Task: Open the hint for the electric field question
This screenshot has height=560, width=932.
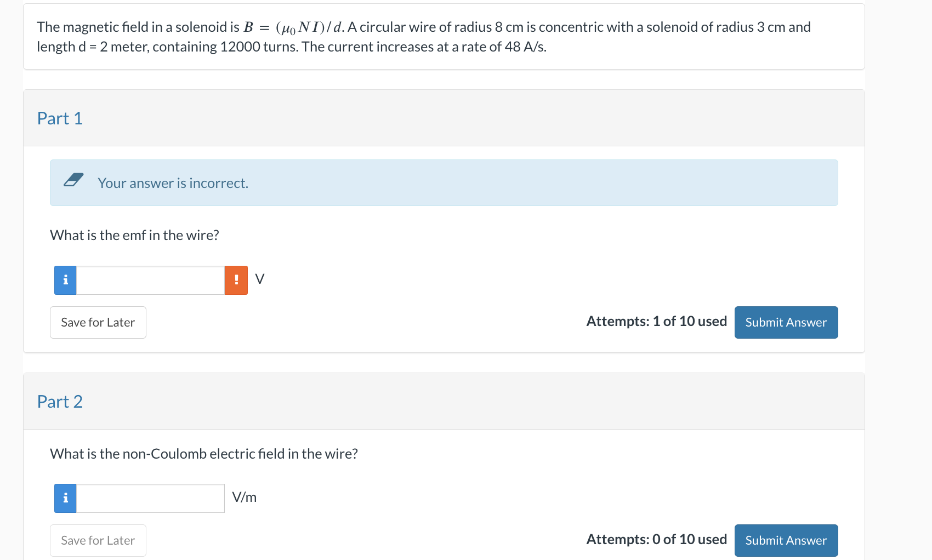Action: coord(65,498)
